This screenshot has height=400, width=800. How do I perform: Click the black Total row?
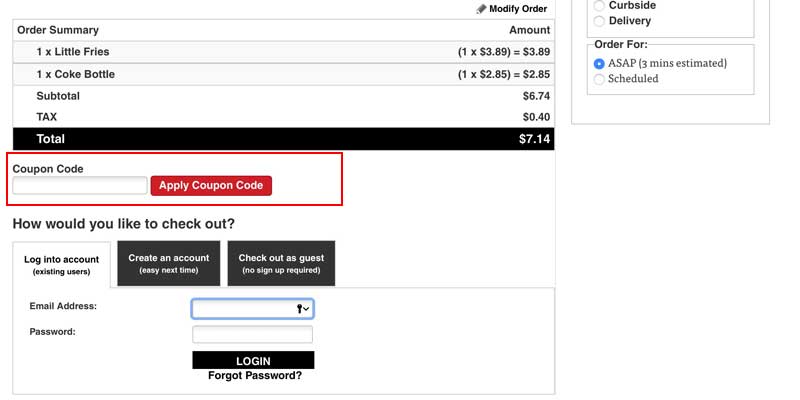[x=283, y=139]
